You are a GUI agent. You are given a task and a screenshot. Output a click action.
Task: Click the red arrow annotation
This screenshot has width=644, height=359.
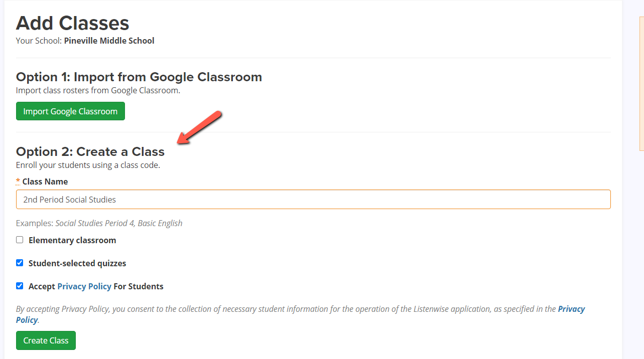pyautogui.click(x=199, y=127)
